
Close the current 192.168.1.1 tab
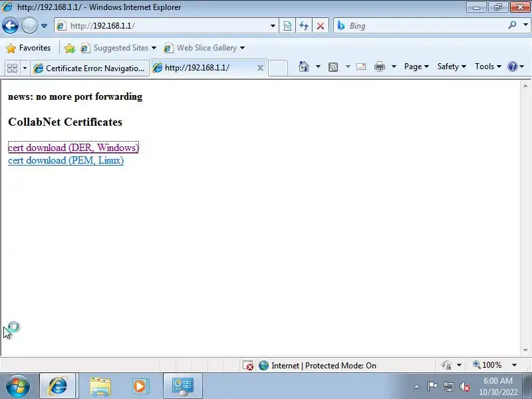pyautogui.click(x=260, y=68)
